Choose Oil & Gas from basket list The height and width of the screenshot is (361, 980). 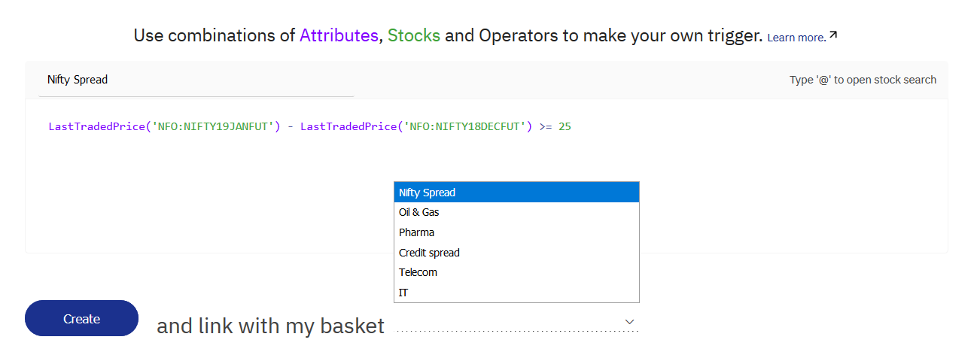click(516, 212)
